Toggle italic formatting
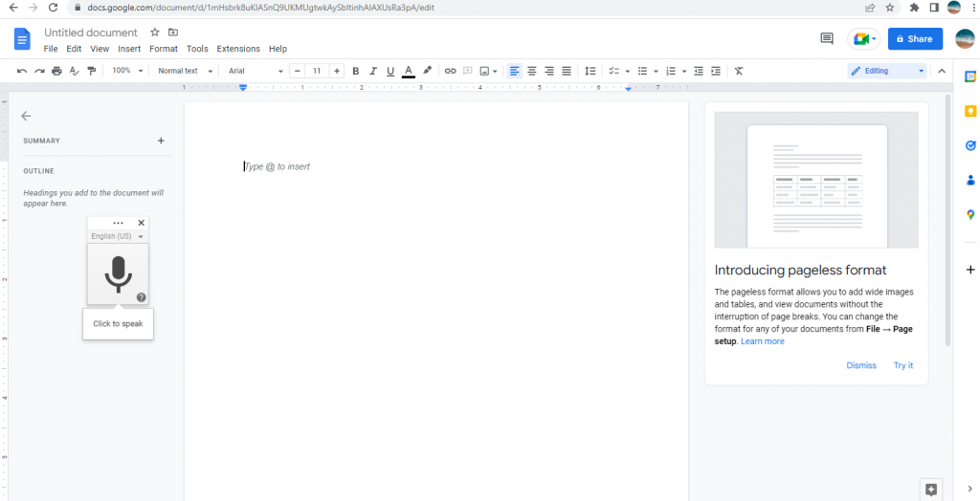This screenshot has width=980, height=501. pyautogui.click(x=373, y=71)
